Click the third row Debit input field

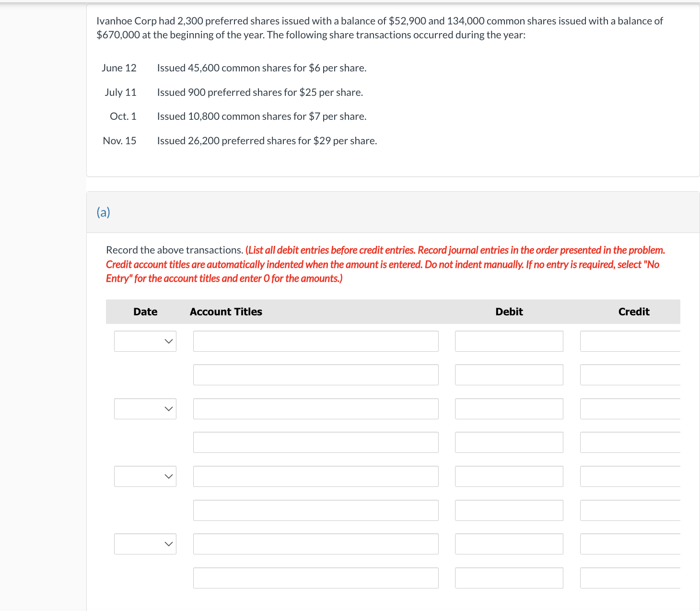(x=509, y=409)
